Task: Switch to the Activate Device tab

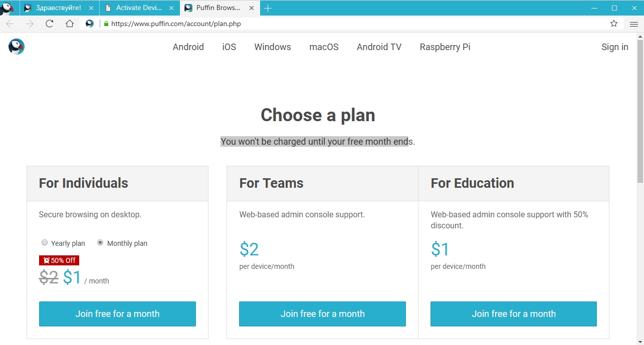Action: coord(138,8)
